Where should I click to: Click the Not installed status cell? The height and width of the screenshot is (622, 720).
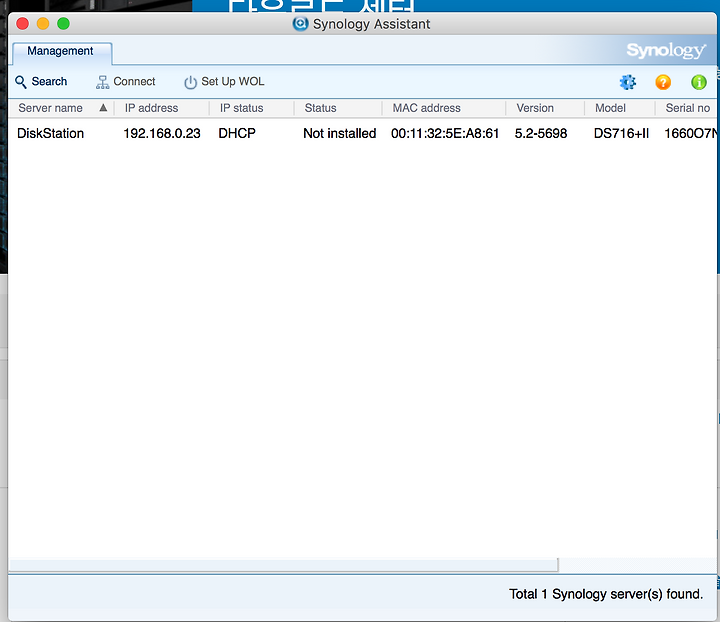click(340, 134)
